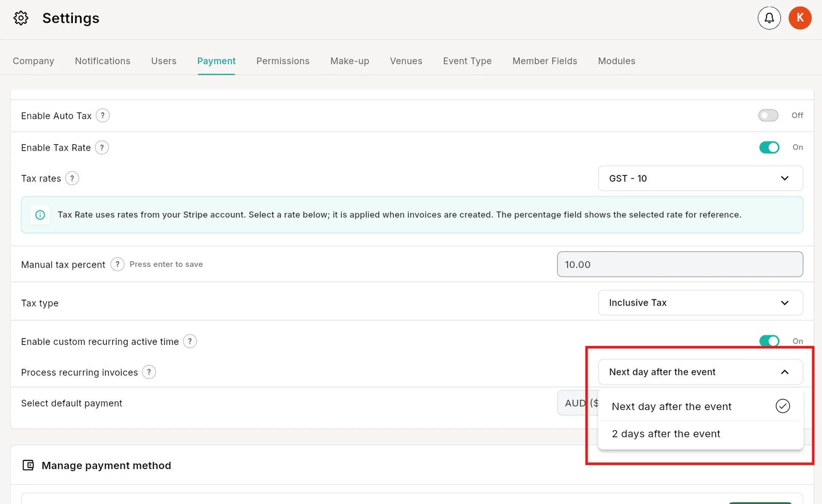Click the Settings gear icon
This screenshot has width=822, height=504.
21,18
